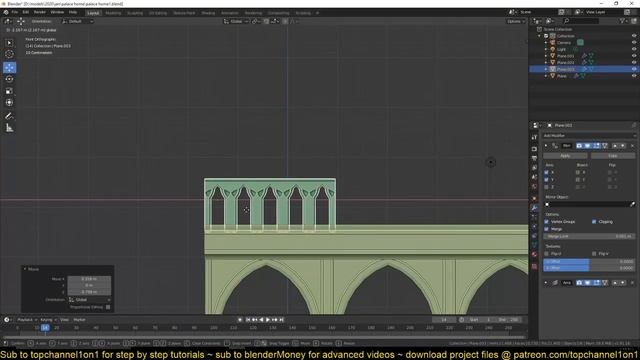The width and height of the screenshot is (640, 360).
Task: Enable the Flip U checkbox
Action: pos(547,253)
